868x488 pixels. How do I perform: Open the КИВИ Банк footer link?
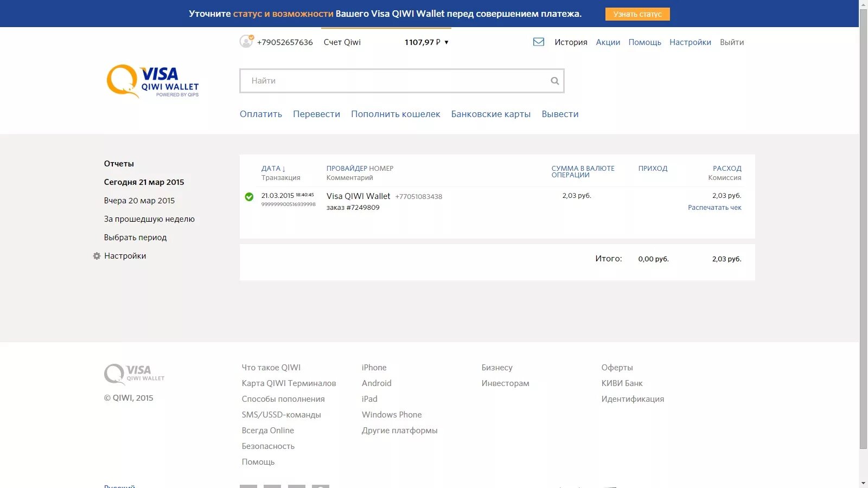(x=622, y=383)
